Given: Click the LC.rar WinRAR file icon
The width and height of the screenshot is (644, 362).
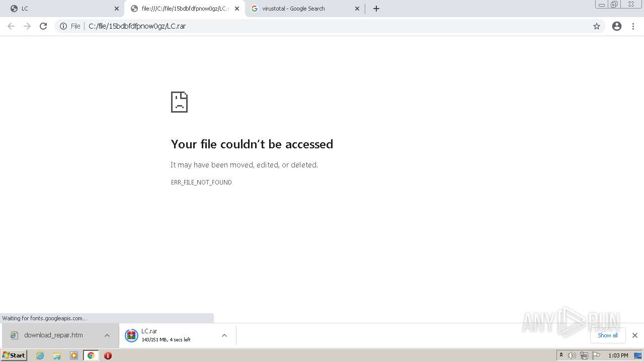Looking at the screenshot, I should click(x=131, y=335).
